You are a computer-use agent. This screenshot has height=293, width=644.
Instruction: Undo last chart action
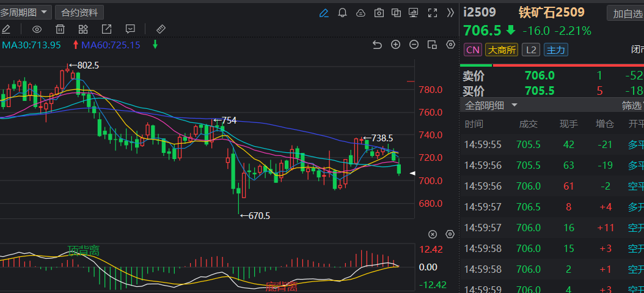(377, 45)
